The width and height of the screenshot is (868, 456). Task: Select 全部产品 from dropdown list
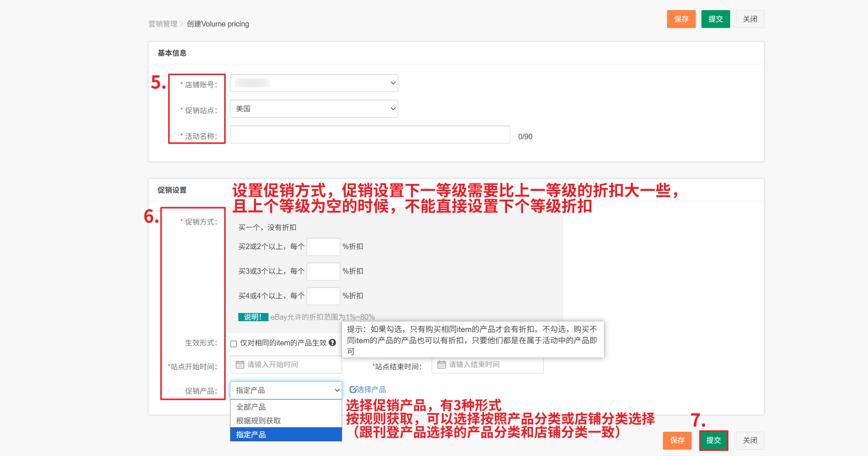(286, 407)
